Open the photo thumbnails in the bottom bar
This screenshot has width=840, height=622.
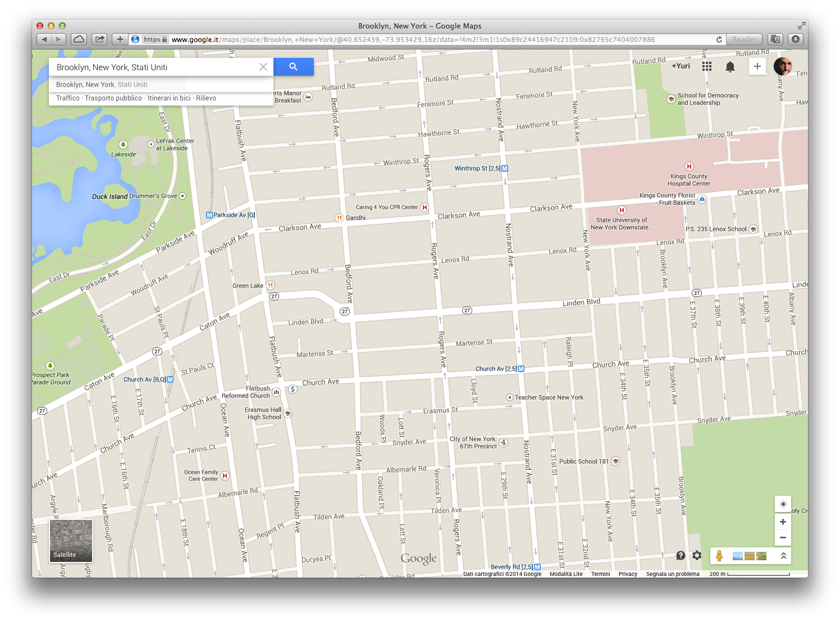point(750,556)
